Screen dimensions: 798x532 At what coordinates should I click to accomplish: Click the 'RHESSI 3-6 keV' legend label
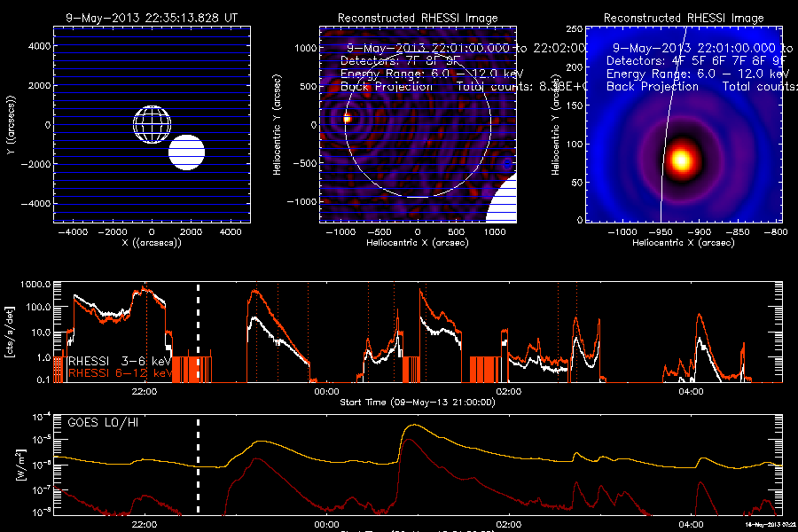120,361
